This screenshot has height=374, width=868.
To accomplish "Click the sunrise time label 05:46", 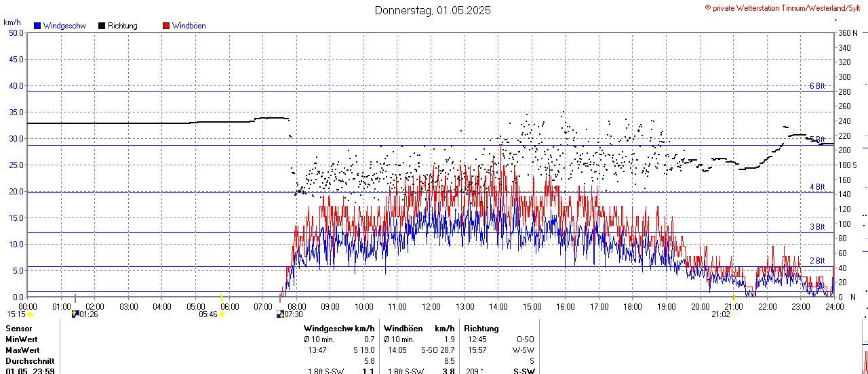I will coord(208,314).
